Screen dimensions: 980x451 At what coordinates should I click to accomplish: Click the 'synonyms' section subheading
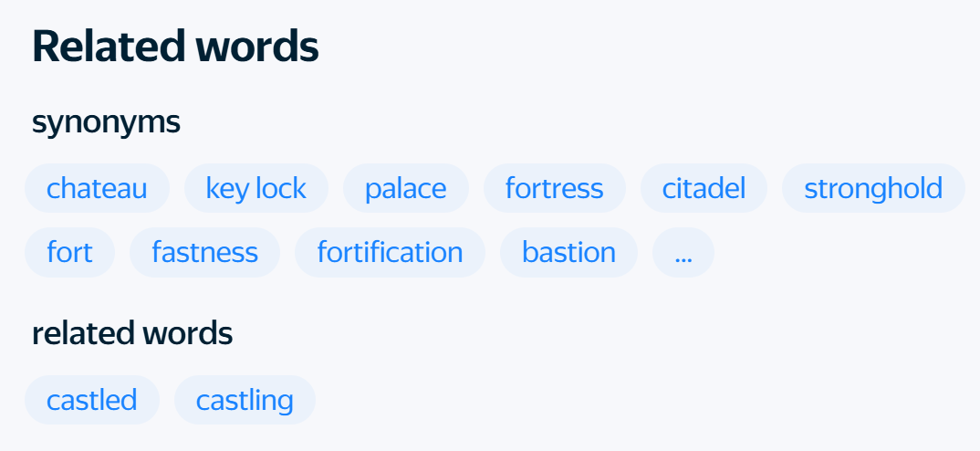pos(106,121)
